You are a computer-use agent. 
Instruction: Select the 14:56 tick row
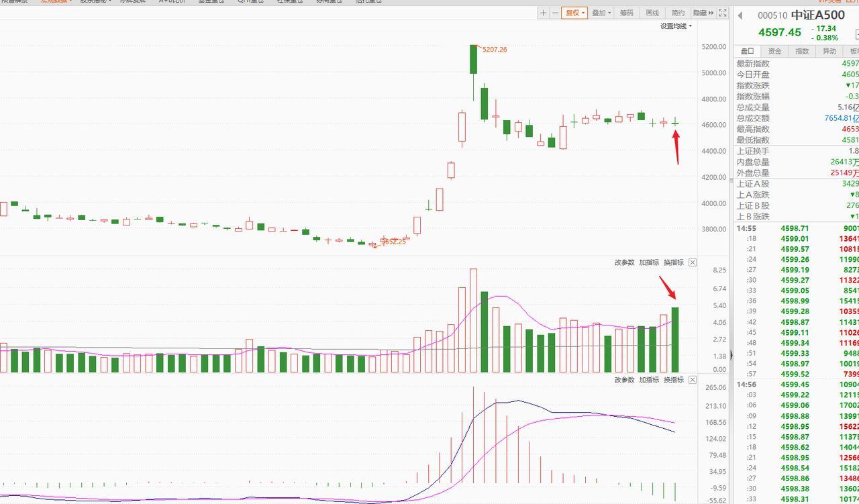coord(797,385)
